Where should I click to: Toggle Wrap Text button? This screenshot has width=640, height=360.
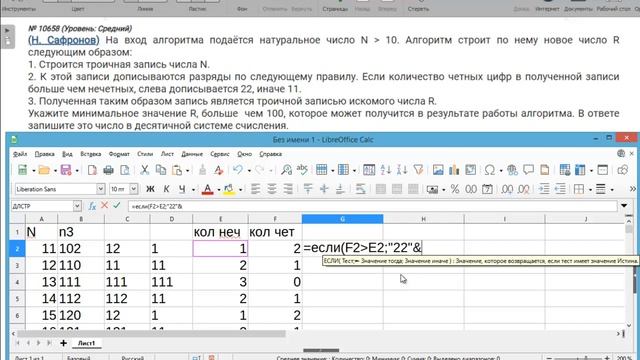[360, 189]
